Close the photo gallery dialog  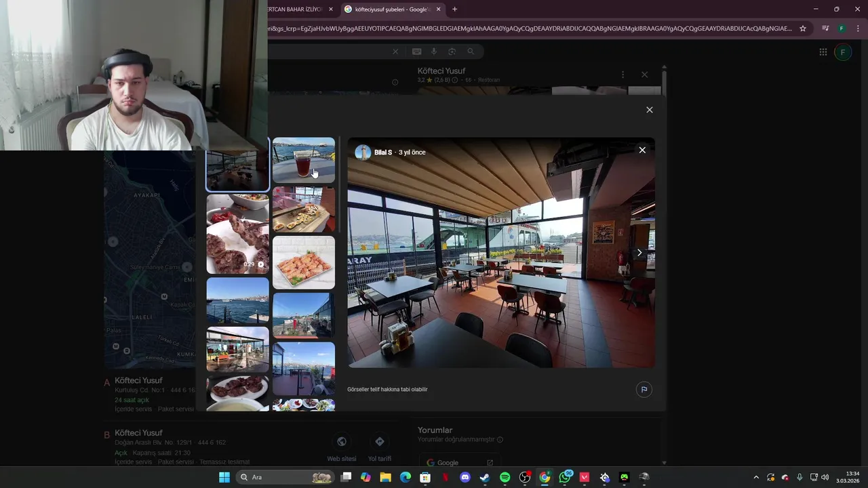(x=649, y=110)
